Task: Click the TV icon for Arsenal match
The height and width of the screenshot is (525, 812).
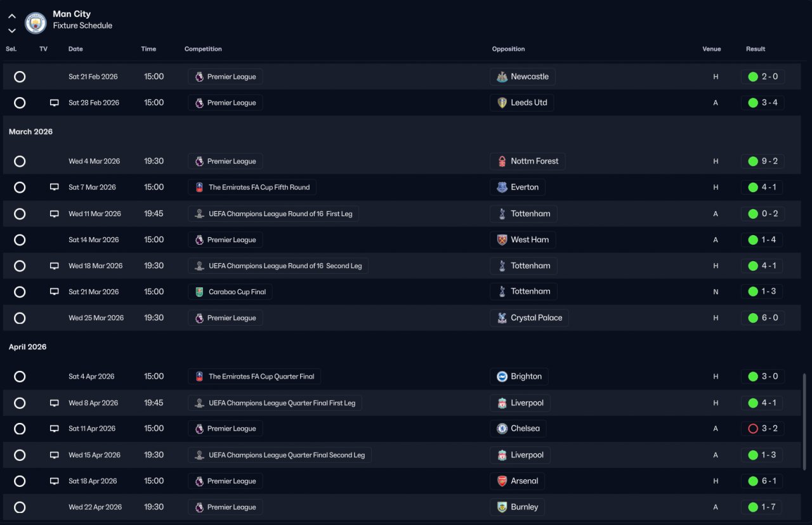Action: [x=55, y=481]
